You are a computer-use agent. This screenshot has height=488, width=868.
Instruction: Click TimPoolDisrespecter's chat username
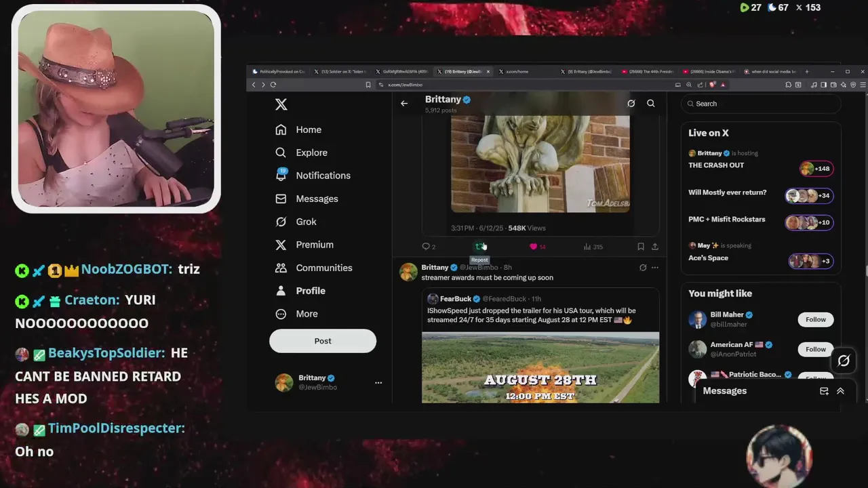pos(116,428)
